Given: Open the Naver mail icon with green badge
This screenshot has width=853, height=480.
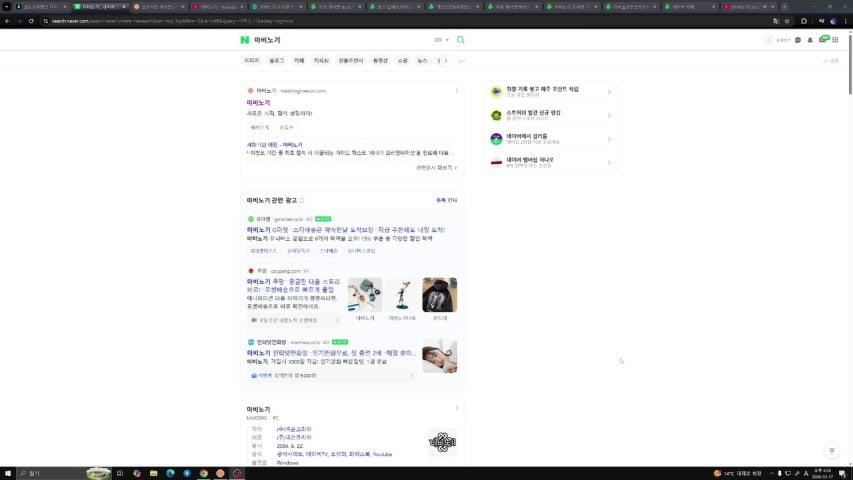Looking at the screenshot, I should click(x=823, y=39).
